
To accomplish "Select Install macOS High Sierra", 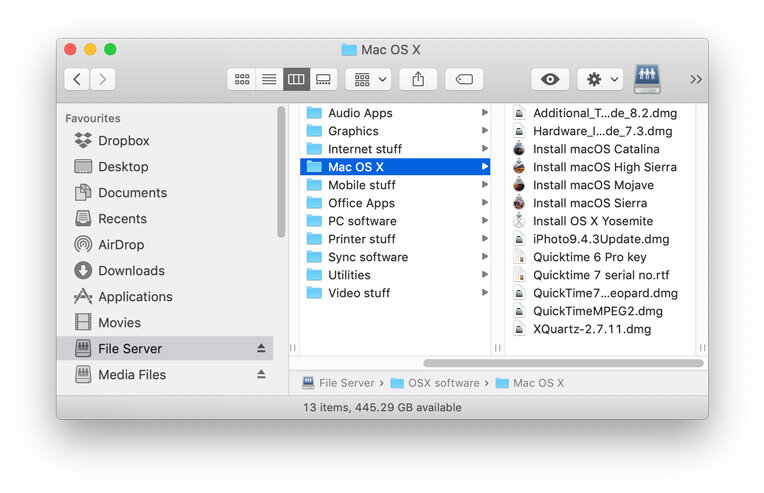I will pyautogui.click(x=600, y=167).
